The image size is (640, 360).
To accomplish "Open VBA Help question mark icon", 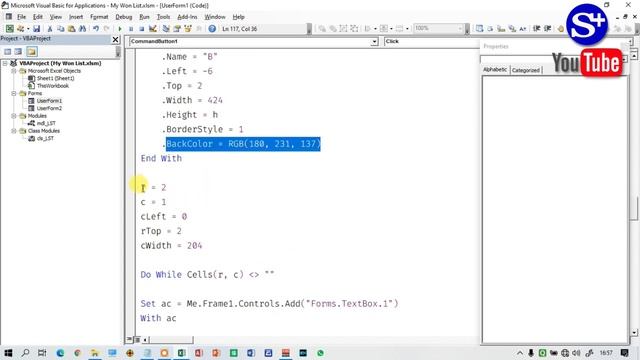I will click(212, 29).
